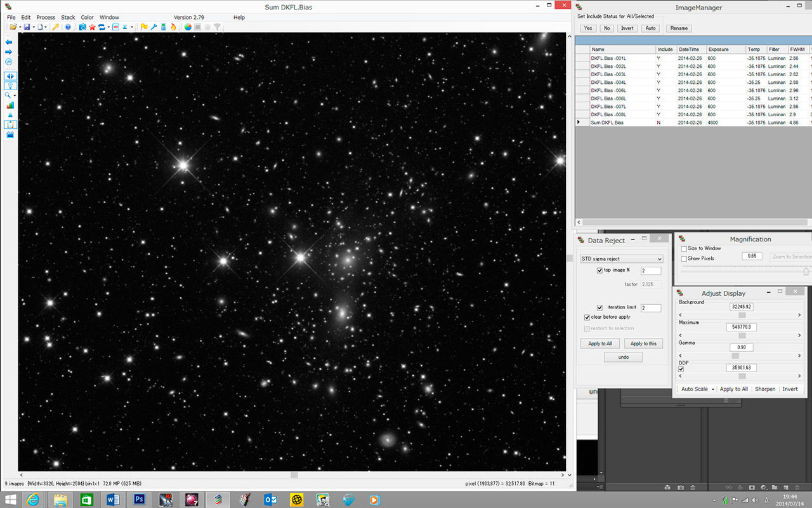The image size is (812, 508).
Task: Expand dropdown arrow beside open folder icon
Action: pyautogui.click(x=20, y=27)
